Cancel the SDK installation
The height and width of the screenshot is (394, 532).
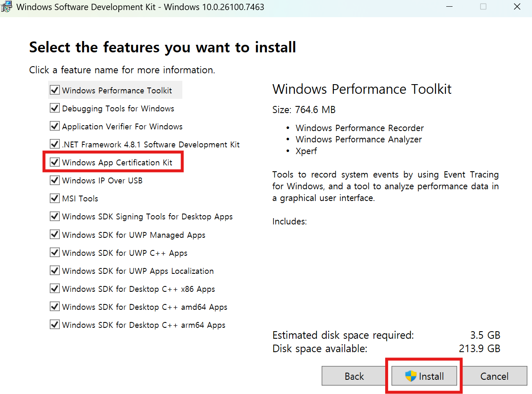click(494, 376)
